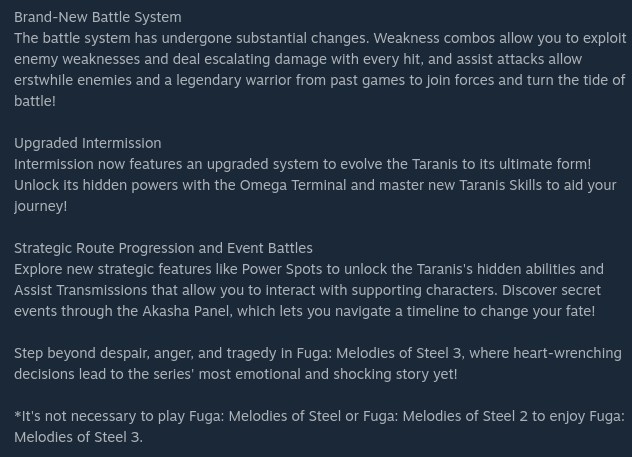632x457 pixels.
Task: Click the phrase "new Taranis Skills"
Action: coord(485,185)
